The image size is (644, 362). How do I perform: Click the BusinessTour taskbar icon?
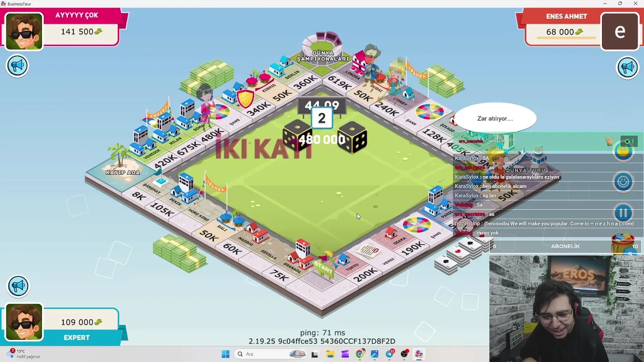coord(419,354)
